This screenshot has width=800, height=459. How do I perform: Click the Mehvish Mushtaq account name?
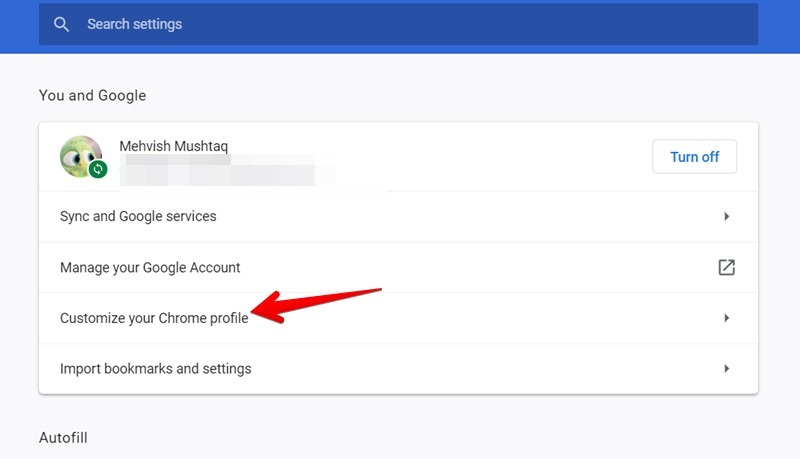(x=173, y=146)
